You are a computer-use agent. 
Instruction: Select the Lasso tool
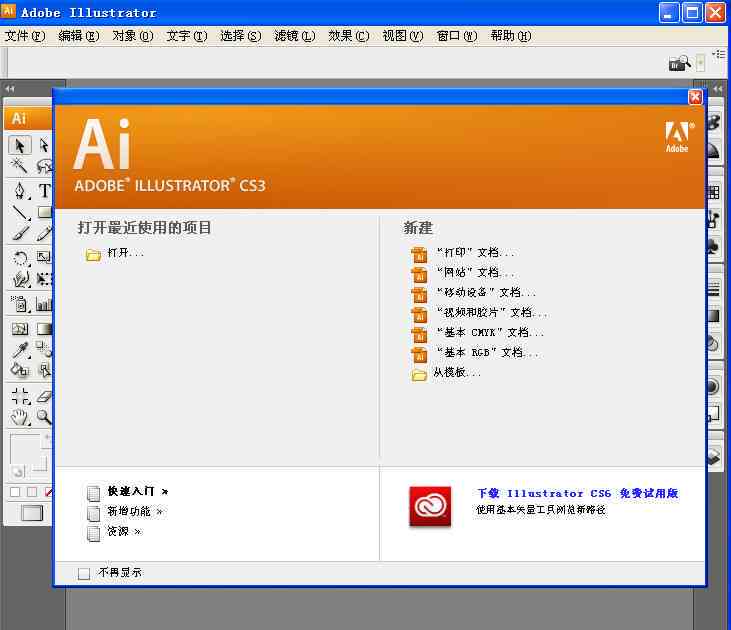tap(44, 166)
